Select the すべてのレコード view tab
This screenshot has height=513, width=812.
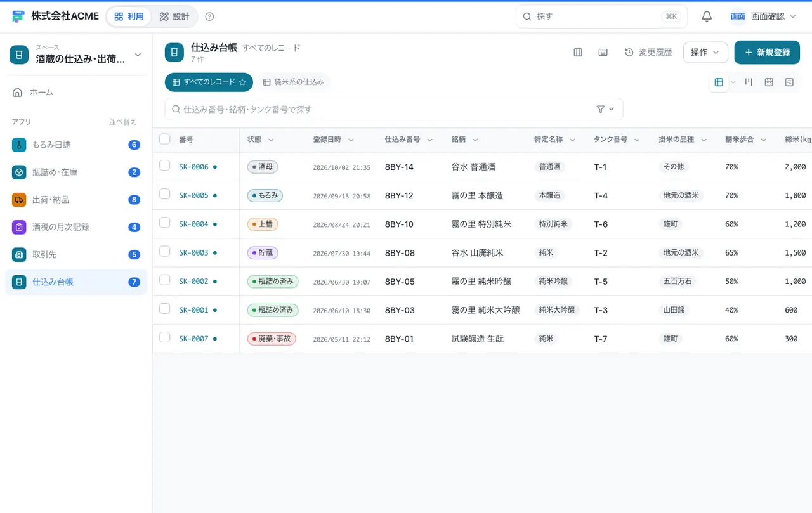tap(209, 82)
